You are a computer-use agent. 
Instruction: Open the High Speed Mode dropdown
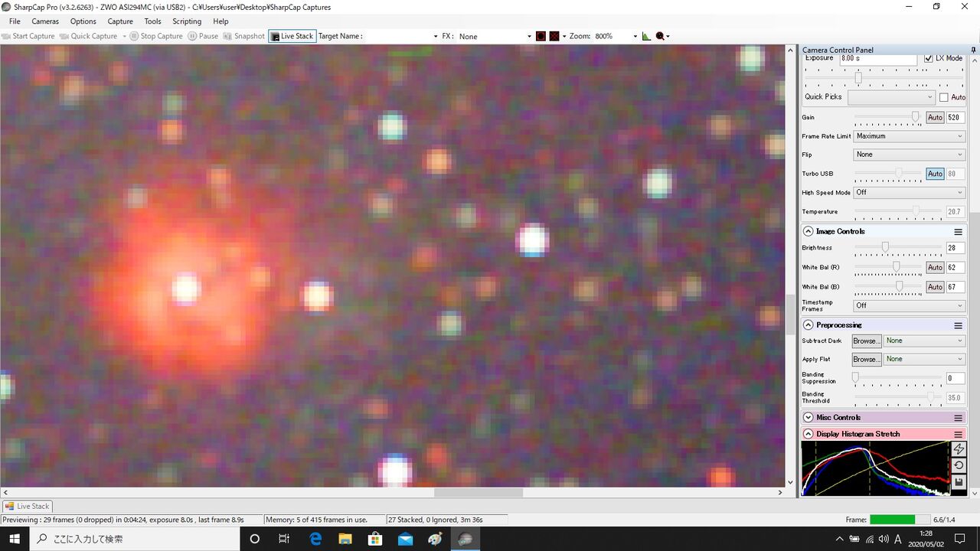click(x=910, y=193)
